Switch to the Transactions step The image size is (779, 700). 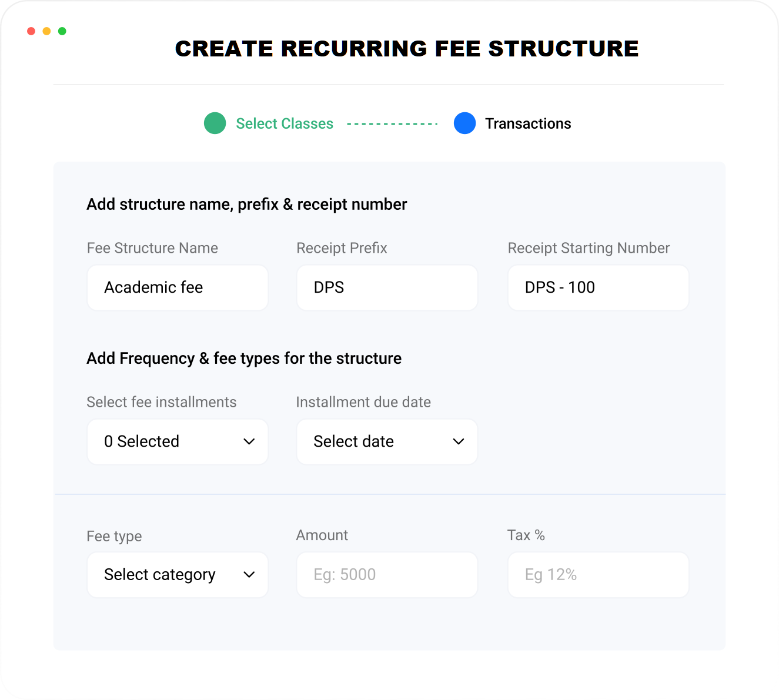pyautogui.click(x=527, y=123)
